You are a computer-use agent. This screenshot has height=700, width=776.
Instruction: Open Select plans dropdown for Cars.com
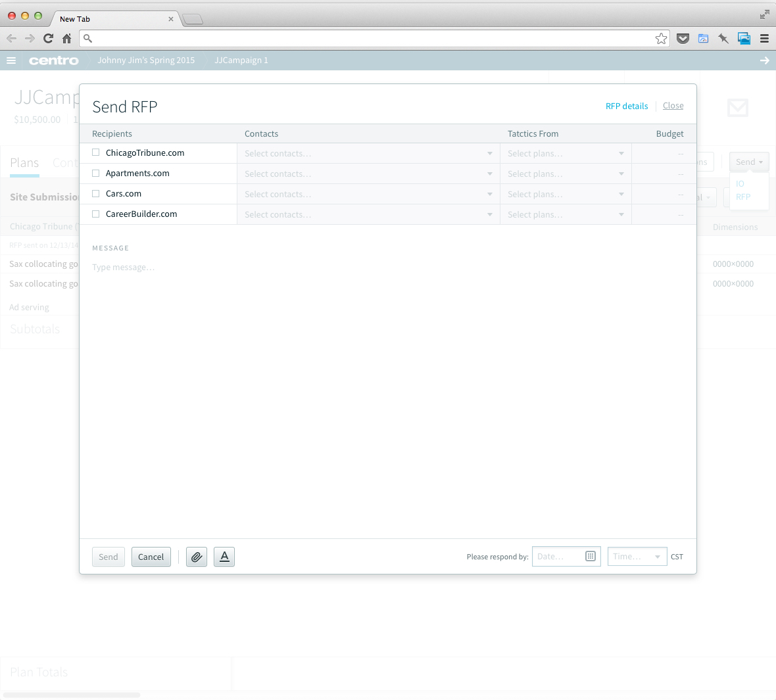pyautogui.click(x=566, y=194)
